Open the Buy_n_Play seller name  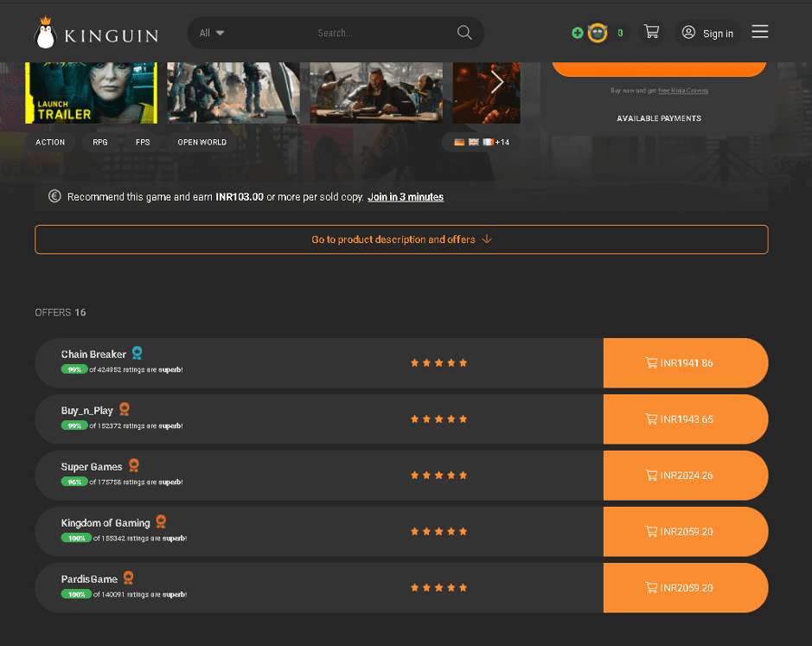[x=87, y=411]
